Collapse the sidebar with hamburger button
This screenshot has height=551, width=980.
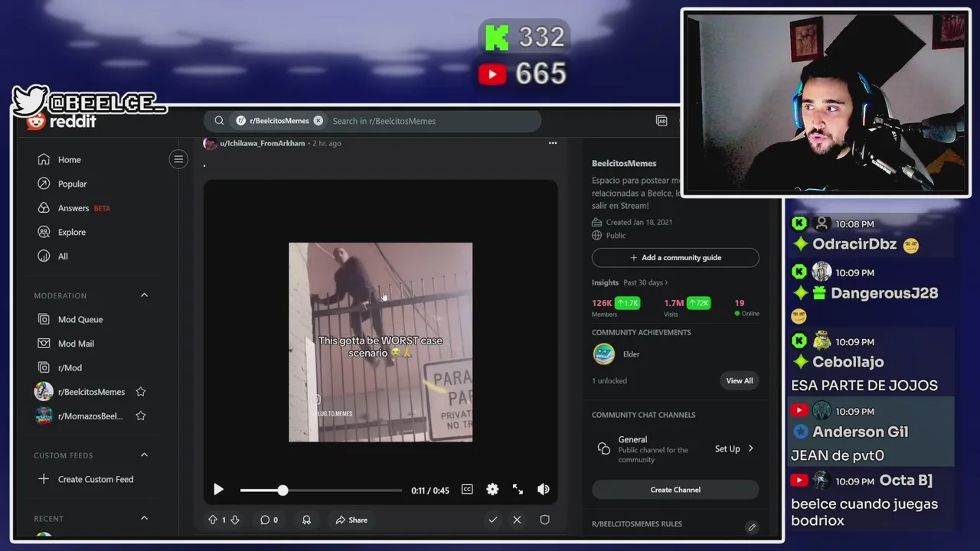coord(178,159)
